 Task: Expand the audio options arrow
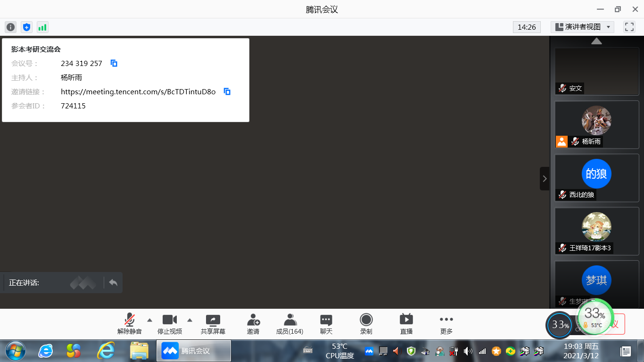pyautogui.click(x=149, y=320)
